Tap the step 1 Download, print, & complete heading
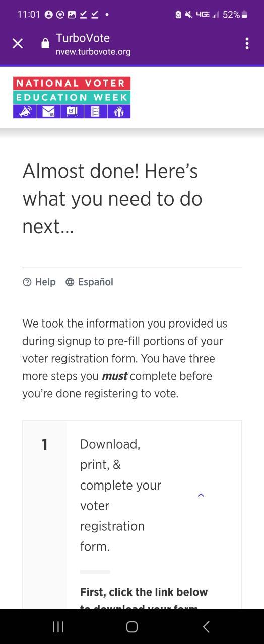Screen dimensions: 264x644 pyautogui.click(x=121, y=495)
